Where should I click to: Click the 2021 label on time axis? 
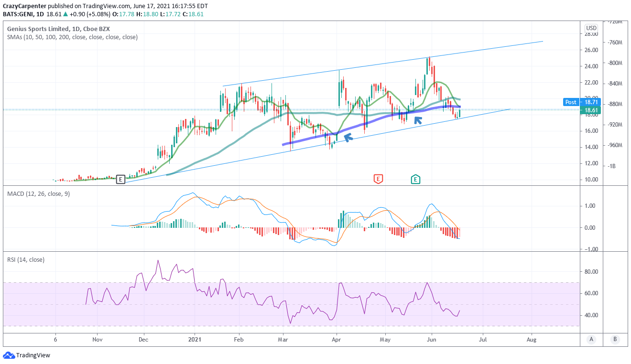[x=194, y=340]
